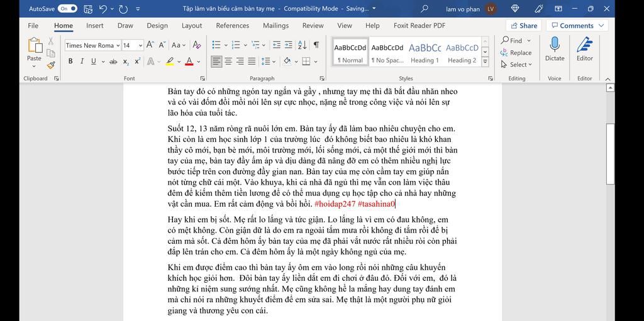Image resolution: width=644 pixels, height=321 pixels.
Task: Open the Borders dropdown
Action: click(316, 62)
